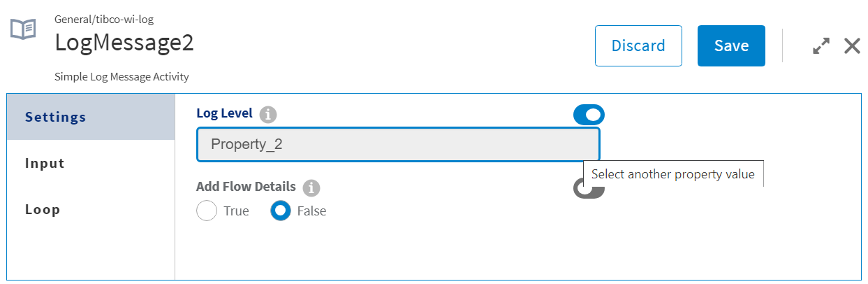Screen dimensions: 868x284
Task: Select the False radio option
Action: pyautogui.click(x=281, y=211)
